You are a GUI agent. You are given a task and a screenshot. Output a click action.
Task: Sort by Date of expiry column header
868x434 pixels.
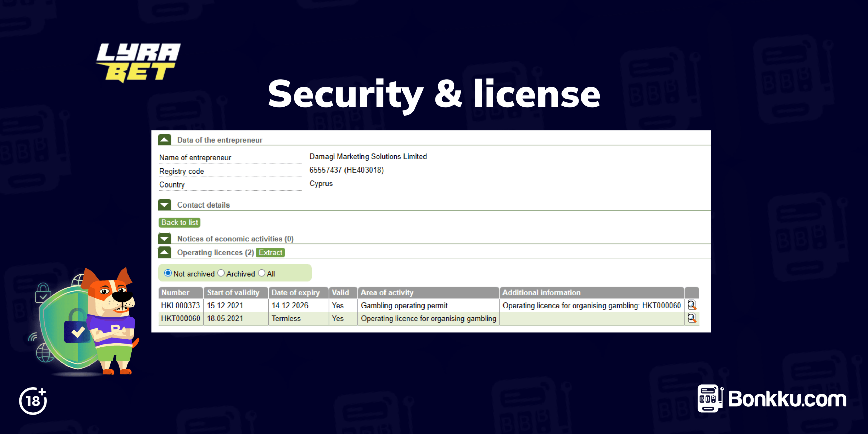point(298,292)
